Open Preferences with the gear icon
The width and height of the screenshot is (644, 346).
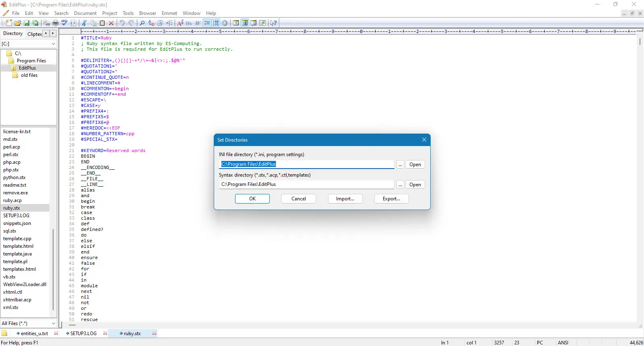[225, 23]
